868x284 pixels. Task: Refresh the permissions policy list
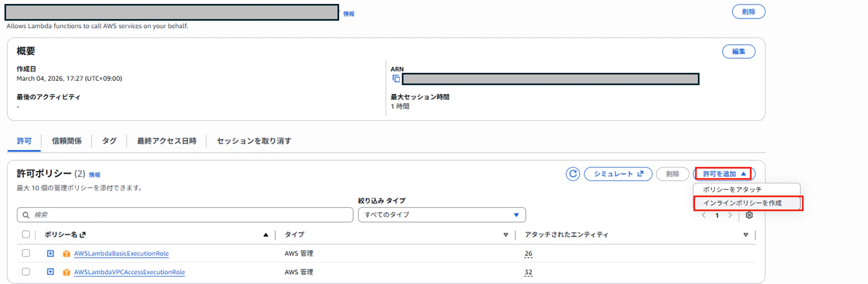(573, 174)
